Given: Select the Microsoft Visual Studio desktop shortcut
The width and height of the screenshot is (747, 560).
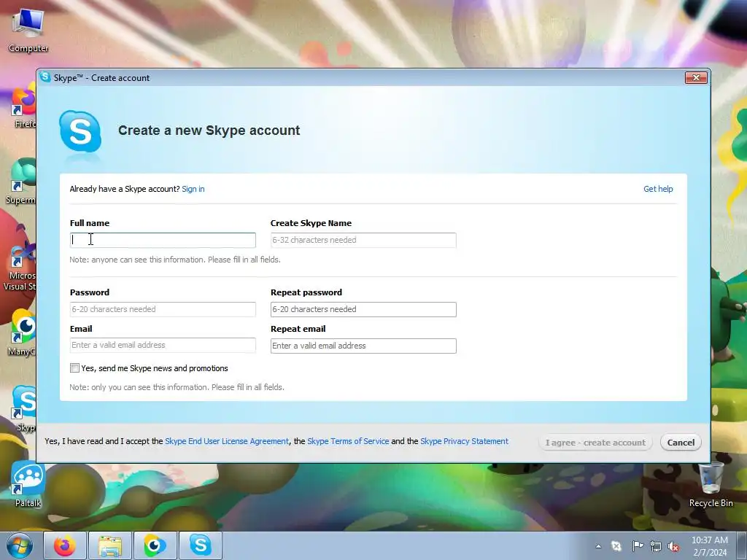Looking at the screenshot, I should click(20, 267).
